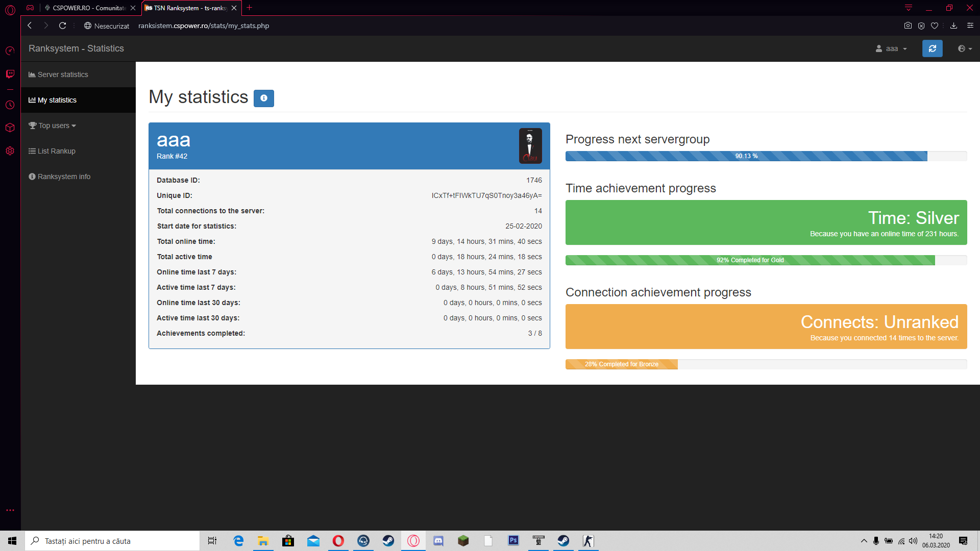Click Rank #42 text
980x551 pixels.
tap(172, 156)
